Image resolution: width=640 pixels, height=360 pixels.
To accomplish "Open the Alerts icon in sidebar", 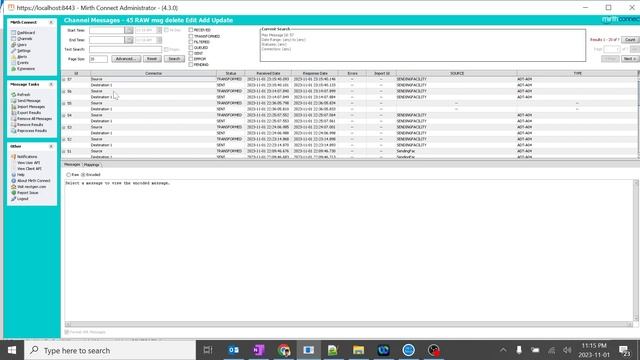I will click(13, 57).
